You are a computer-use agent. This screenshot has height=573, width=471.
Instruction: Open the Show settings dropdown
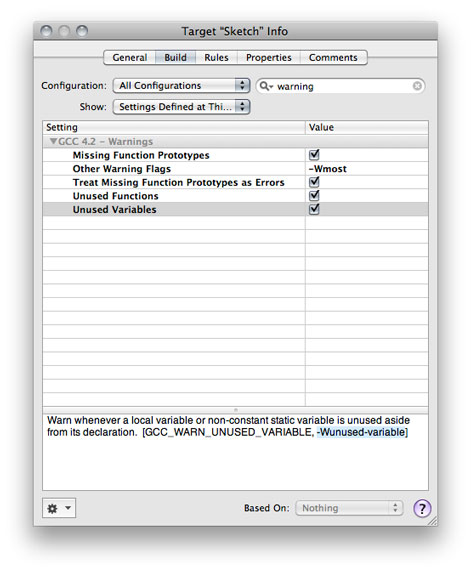point(181,107)
